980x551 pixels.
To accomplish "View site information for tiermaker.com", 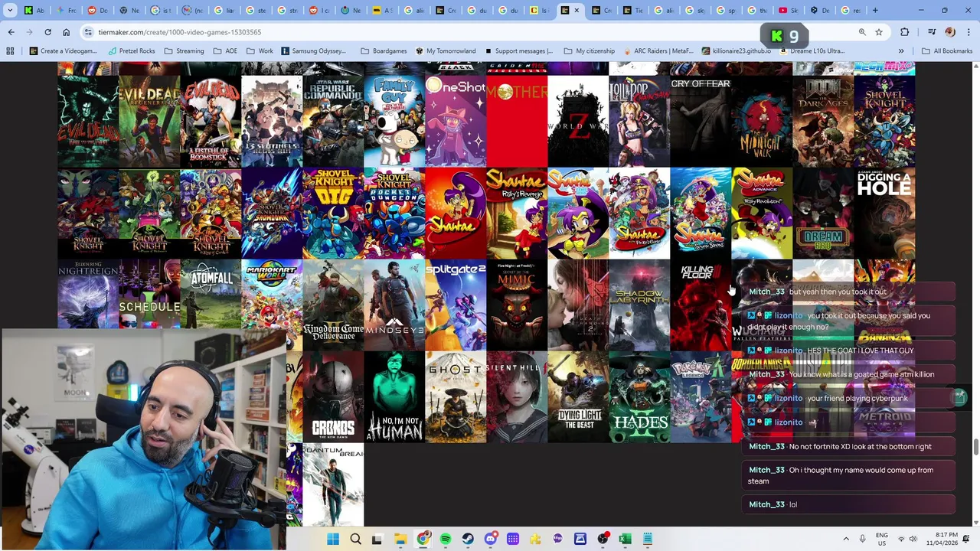I will pyautogui.click(x=89, y=32).
